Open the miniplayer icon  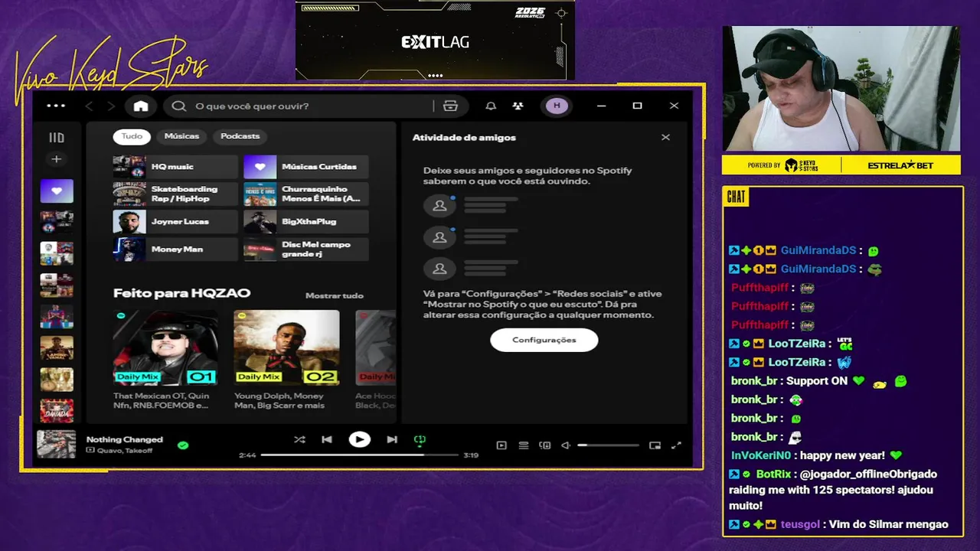pyautogui.click(x=655, y=445)
